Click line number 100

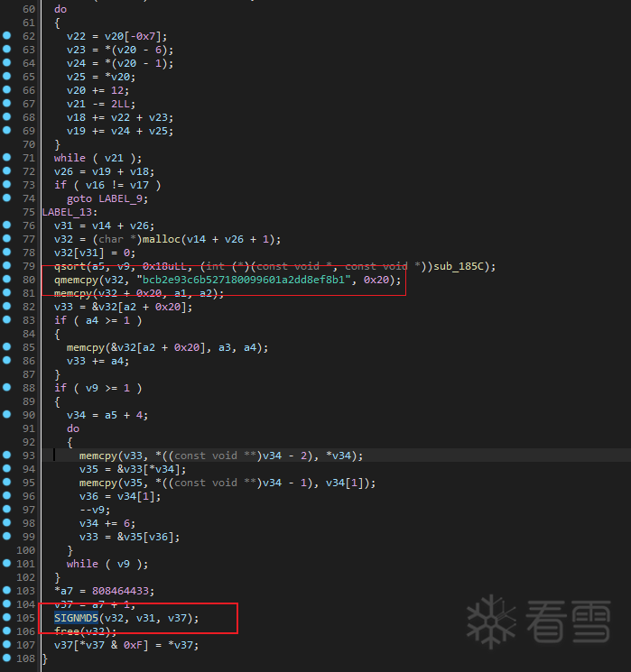[x=25, y=550]
